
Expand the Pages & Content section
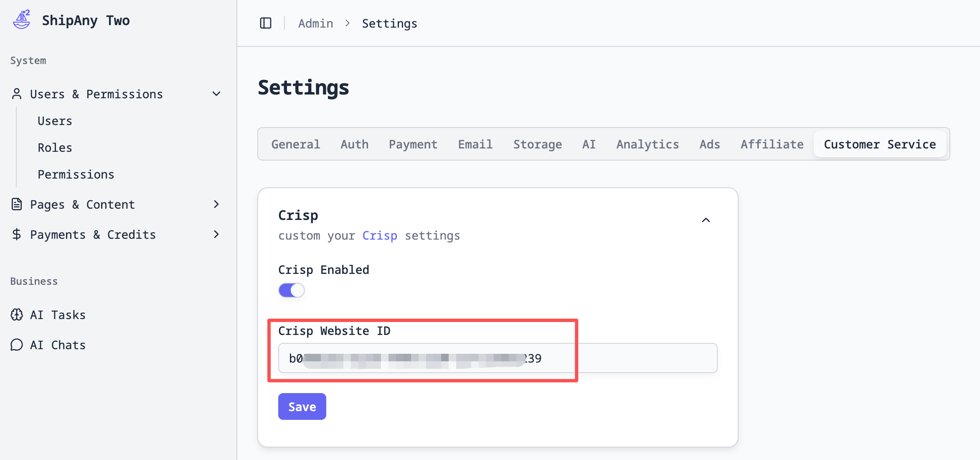tap(216, 204)
